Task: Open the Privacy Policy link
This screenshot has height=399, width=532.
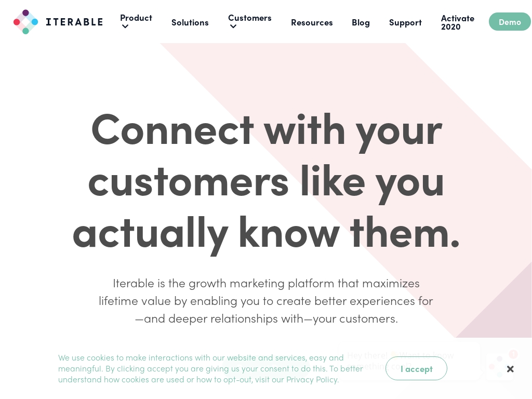Action: pos(311,379)
